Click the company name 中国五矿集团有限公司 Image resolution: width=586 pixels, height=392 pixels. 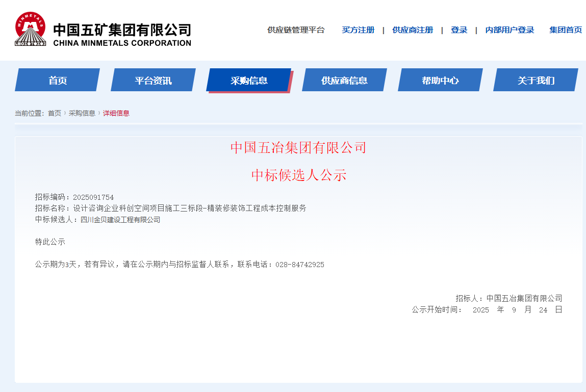pyautogui.click(x=122, y=30)
